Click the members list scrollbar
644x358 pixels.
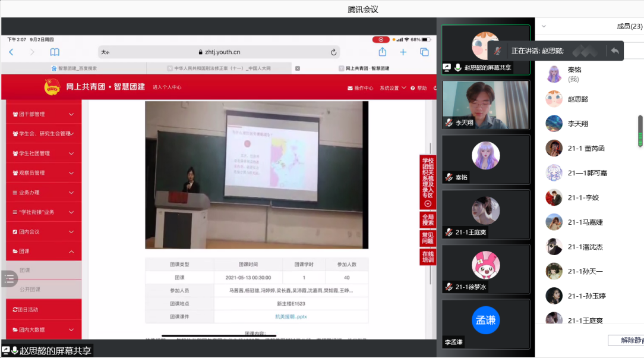[x=640, y=131]
